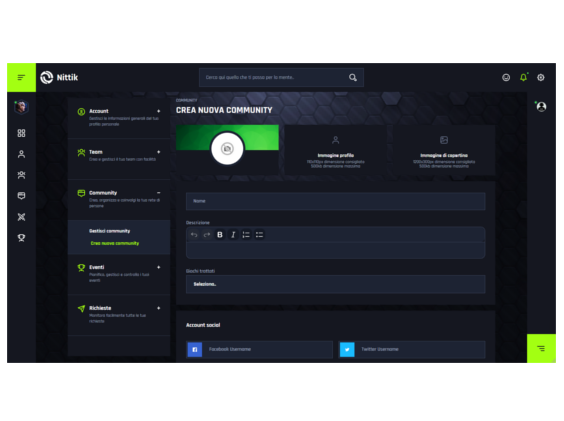Insert numbered list in description
Image resolution: width=564 pixels, height=421 pixels.
246,235
